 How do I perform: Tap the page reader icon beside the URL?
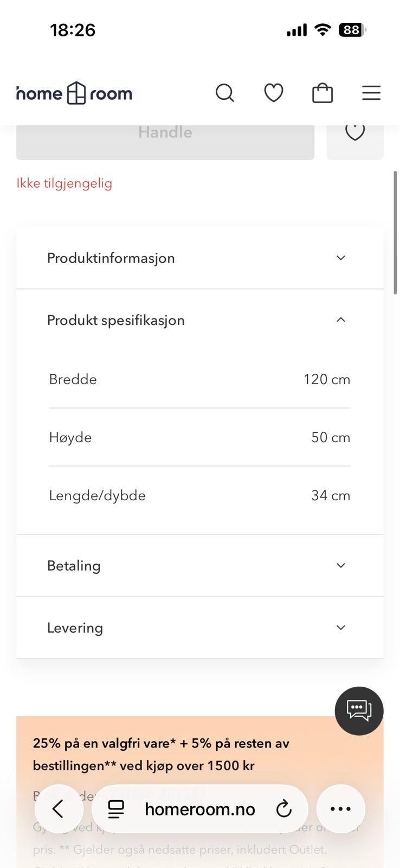pos(116,809)
